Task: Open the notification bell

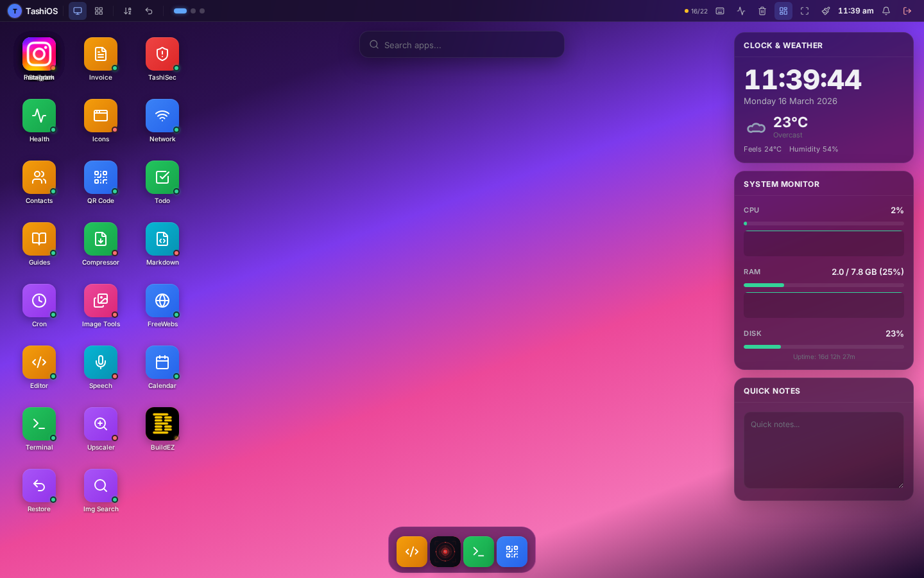Action: 886,11
